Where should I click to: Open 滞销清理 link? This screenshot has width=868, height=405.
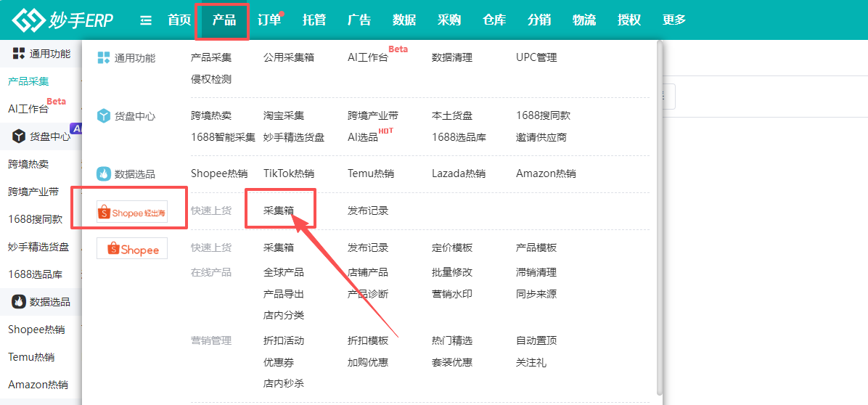(536, 272)
